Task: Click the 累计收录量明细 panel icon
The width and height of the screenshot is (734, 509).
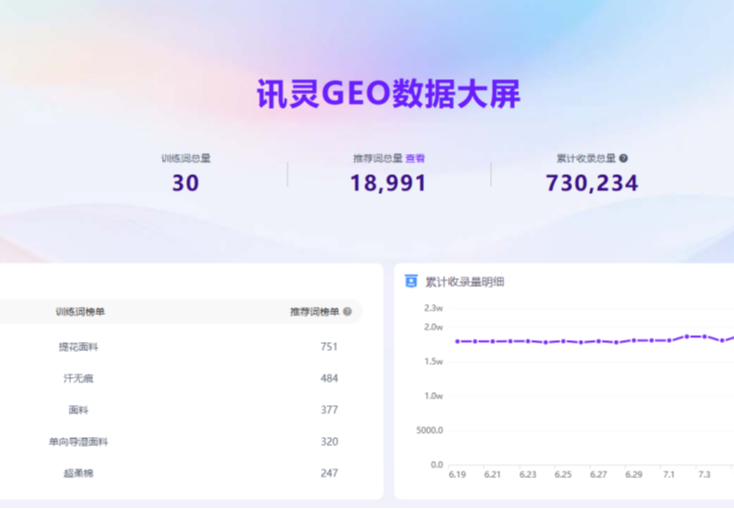Action: [411, 281]
